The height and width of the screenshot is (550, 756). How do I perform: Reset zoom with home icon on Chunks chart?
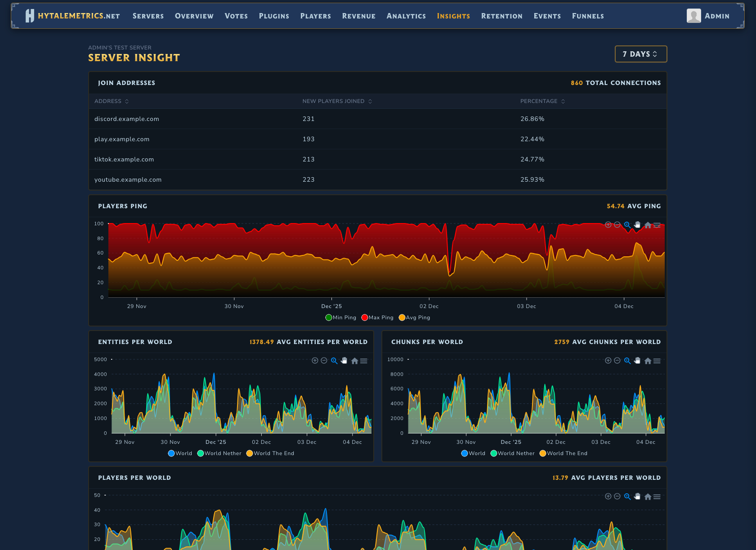click(x=648, y=361)
